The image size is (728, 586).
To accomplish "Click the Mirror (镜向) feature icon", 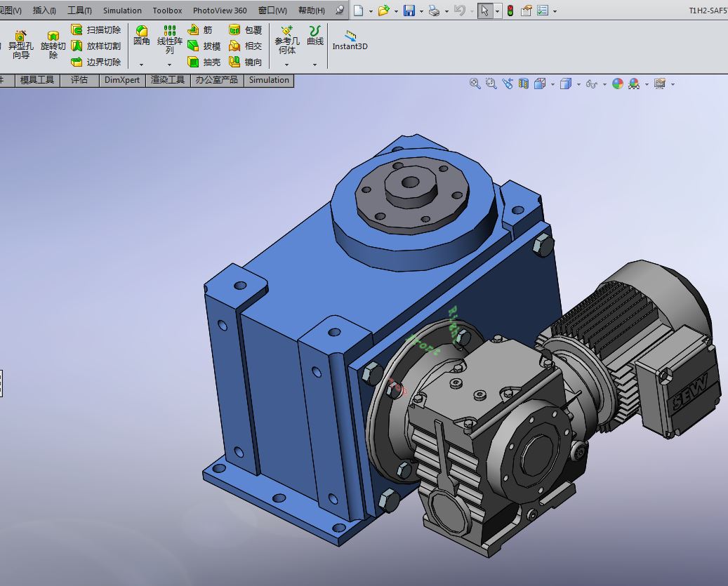I will click(x=246, y=62).
